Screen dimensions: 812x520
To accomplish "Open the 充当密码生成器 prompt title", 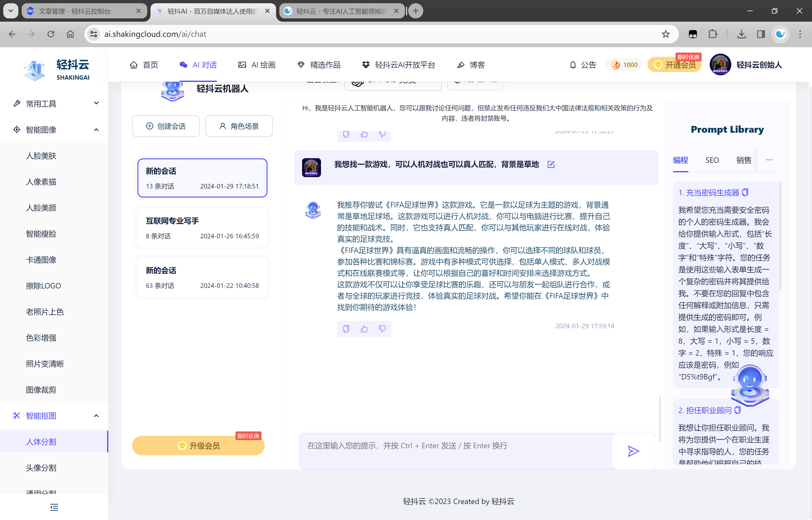I will click(x=708, y=193).
